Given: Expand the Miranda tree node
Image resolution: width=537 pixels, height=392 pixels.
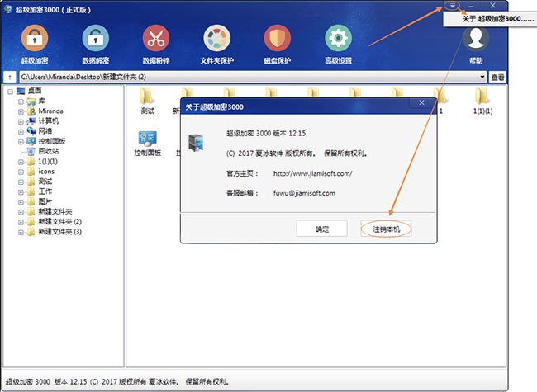Looking at the screenshot, I should point(21,111).
